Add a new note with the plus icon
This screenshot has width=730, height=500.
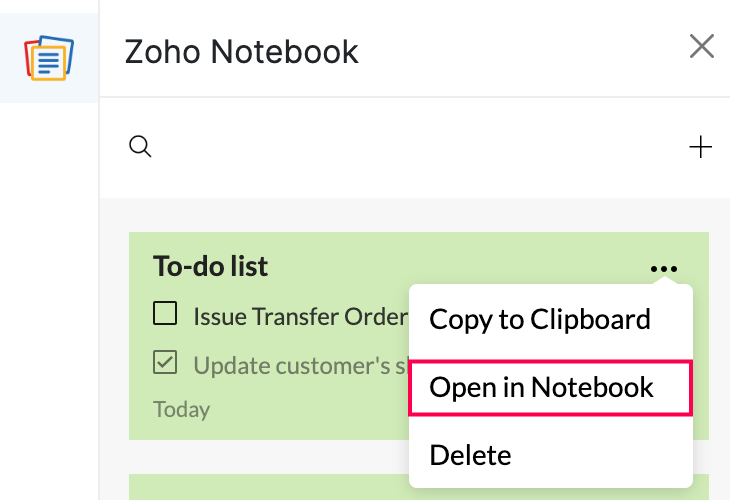coord(700,147)
